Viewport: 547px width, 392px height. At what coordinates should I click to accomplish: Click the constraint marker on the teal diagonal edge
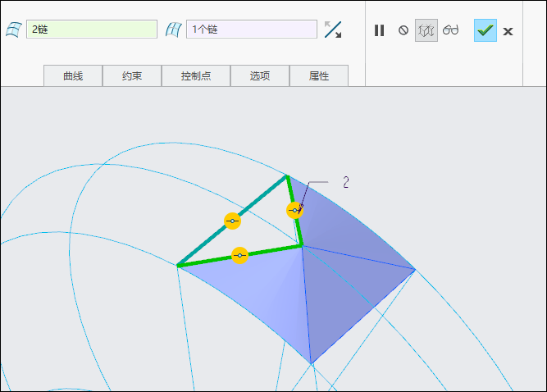coord(232,221)
